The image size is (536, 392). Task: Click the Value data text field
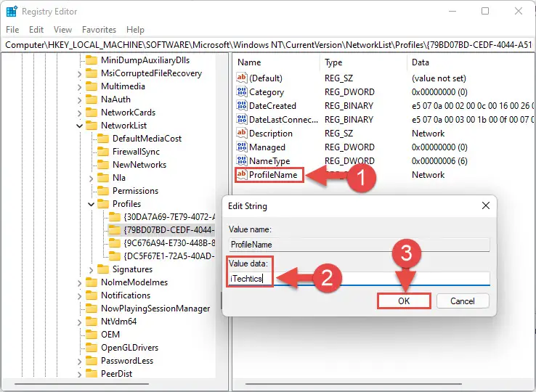pyautogui.click(x=360, y=279)
